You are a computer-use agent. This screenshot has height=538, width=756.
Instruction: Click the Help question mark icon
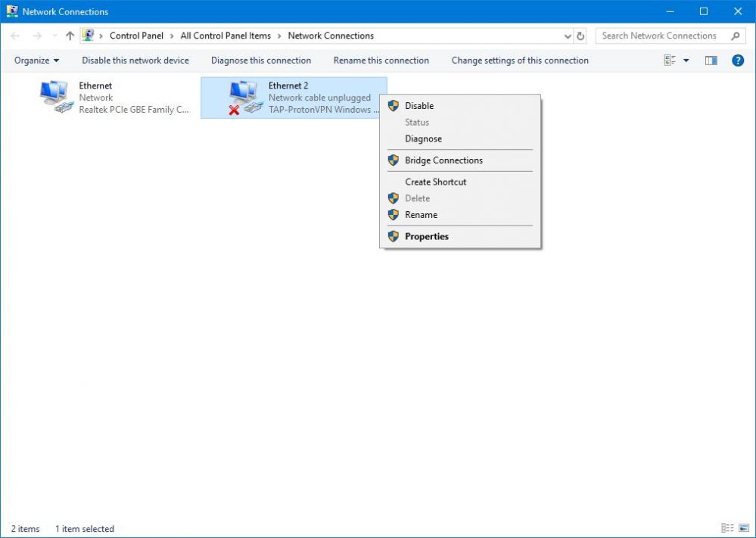tap(738, 61)
